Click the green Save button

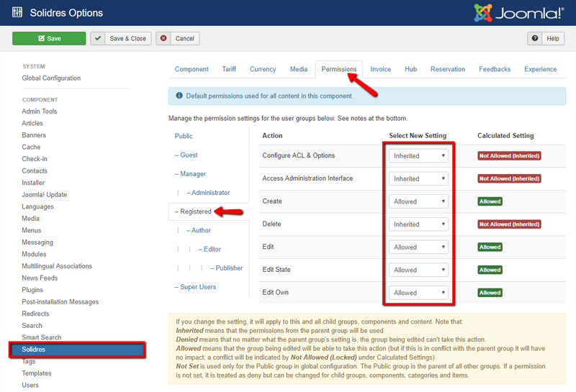pos(49,38)
